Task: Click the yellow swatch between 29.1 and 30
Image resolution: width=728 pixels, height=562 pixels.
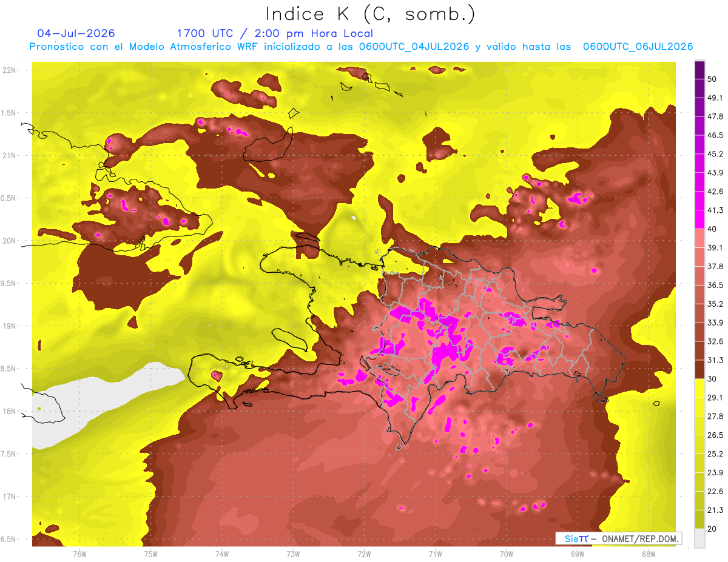Action: [699, 388]
